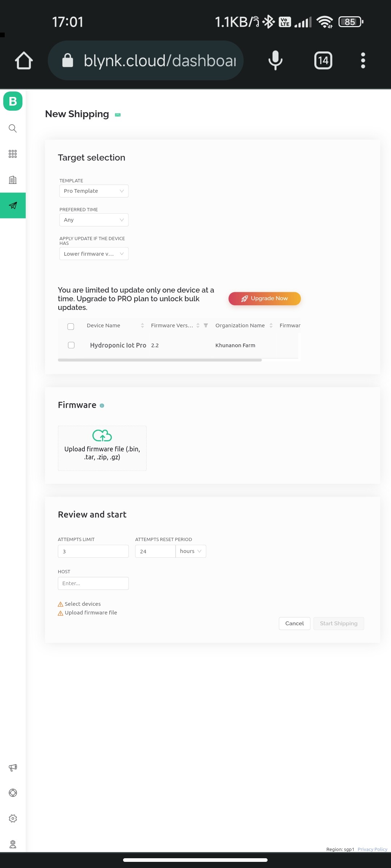
Task: Open the support lifebuoy icon
Action: coord(13,793)
